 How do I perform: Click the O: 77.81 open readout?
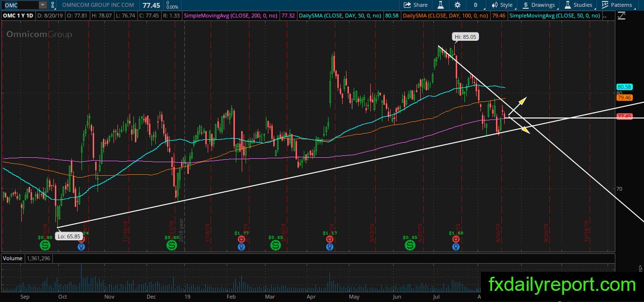tap(78, 16)
